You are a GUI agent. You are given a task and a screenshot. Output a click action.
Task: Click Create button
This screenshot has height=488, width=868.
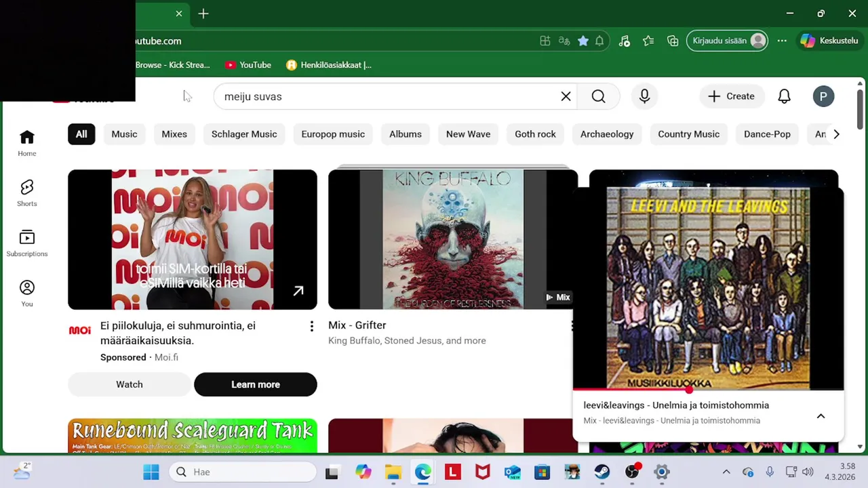click(731, 96)
